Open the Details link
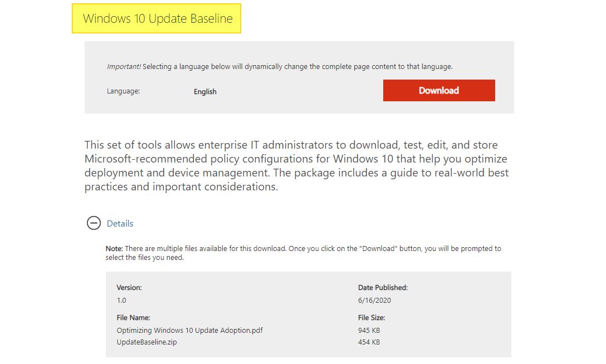Image resolution: width=606 pixels, height=364 pixels. click(x=120, y=224)
